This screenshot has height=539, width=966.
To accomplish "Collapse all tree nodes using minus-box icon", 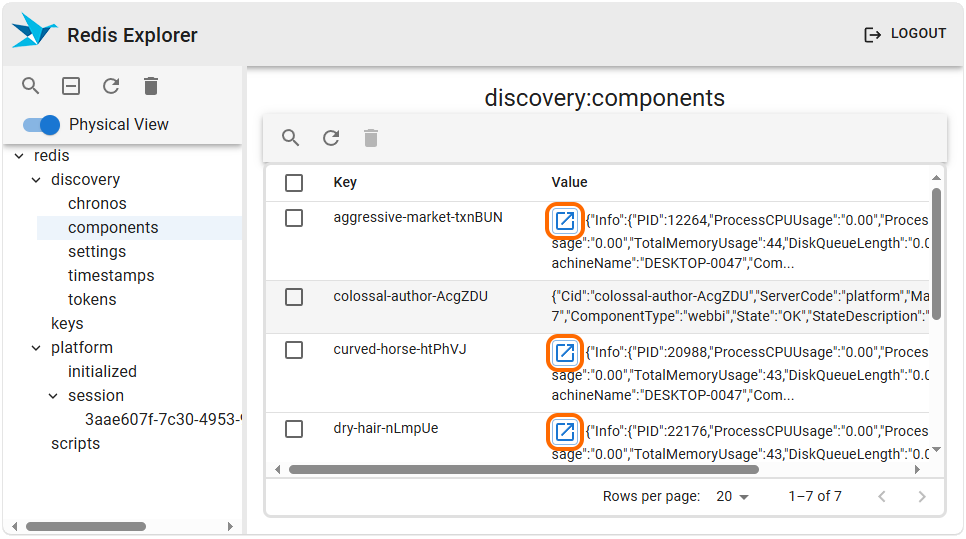I will coord(71,86).
